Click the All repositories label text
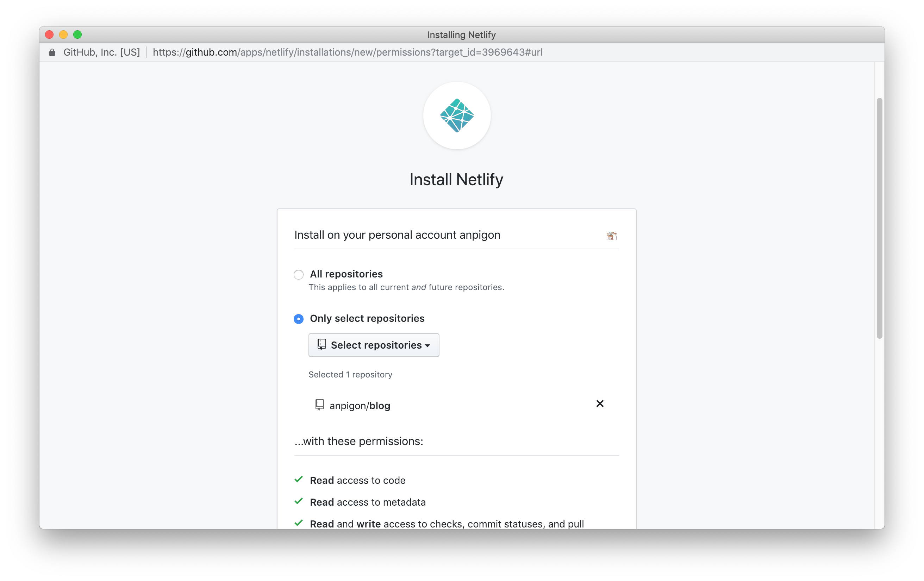The height and width of the screenshot is (581, 924). click(x=346, y=274)
